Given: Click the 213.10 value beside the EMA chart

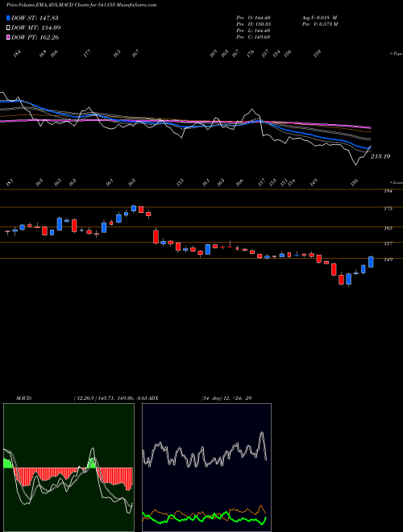Looking at the screenshot, I should [380, 156].
